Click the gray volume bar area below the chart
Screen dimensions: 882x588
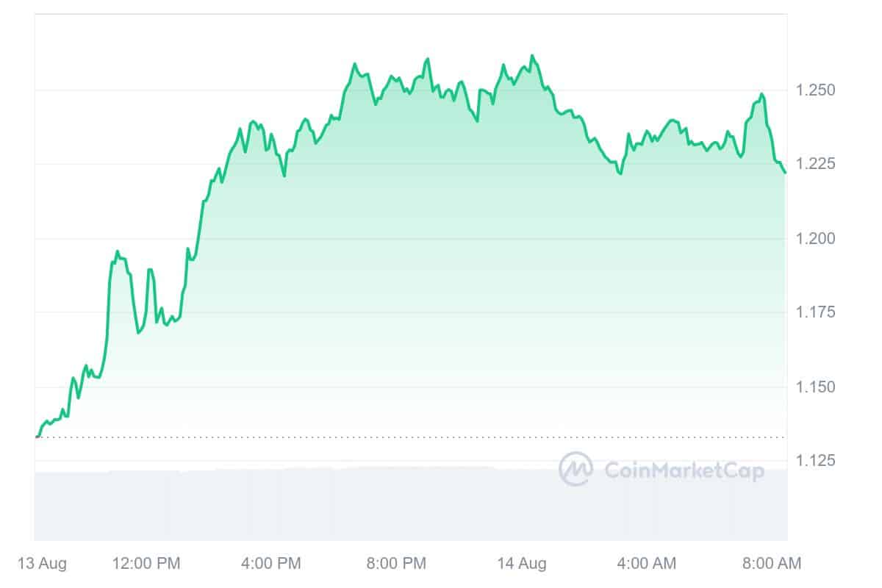[411, 504]
